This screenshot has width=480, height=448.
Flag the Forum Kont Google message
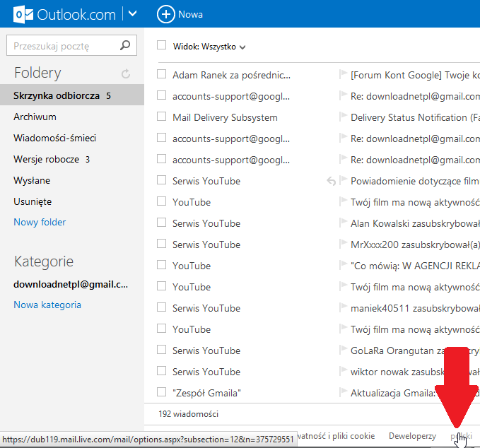343,74
